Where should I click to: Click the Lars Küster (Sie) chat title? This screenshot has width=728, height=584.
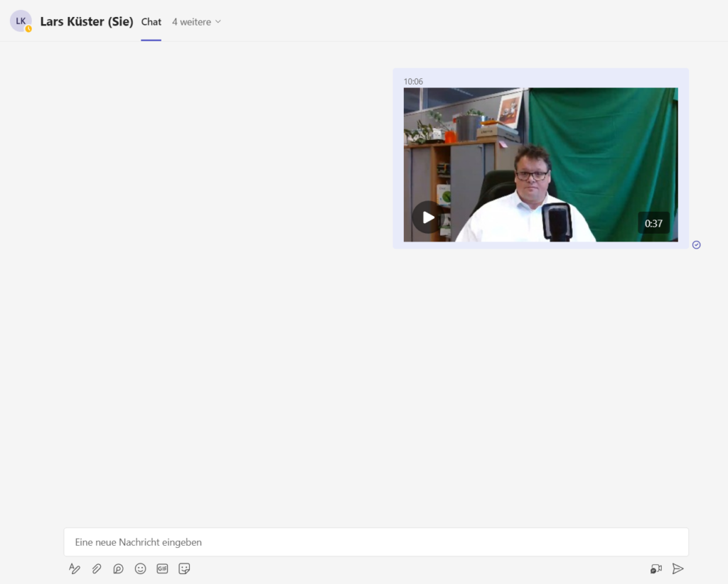point(87,22)
